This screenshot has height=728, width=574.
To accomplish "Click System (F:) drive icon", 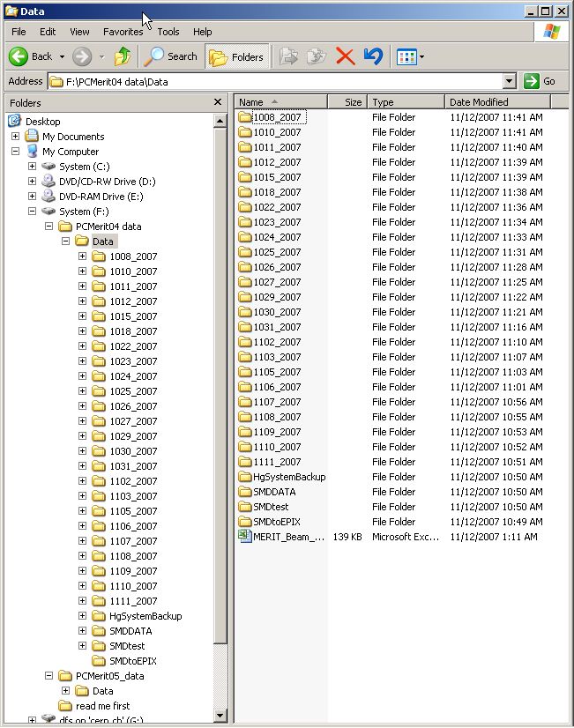I will pos(48,212).
